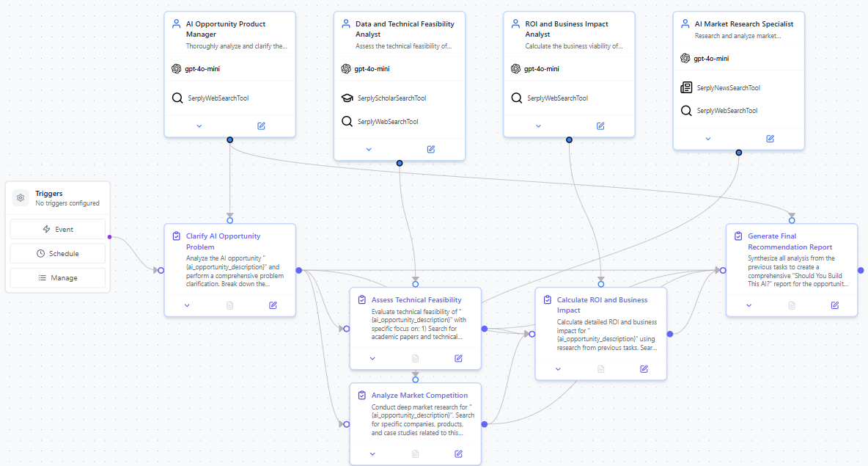Open edit for Data and Technical Feasibility Analyst
The height and width of the screenshot is (466, 868).
coord(431,149)
